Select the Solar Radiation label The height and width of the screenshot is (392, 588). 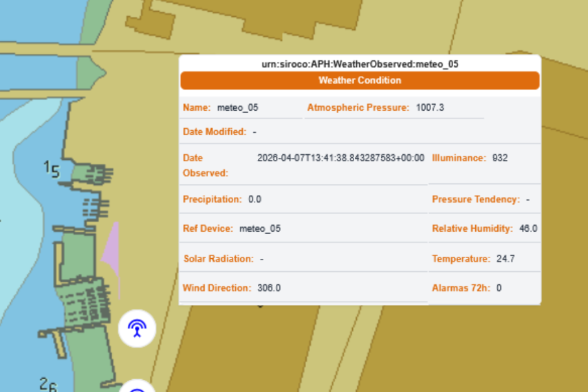pos(219,259)
